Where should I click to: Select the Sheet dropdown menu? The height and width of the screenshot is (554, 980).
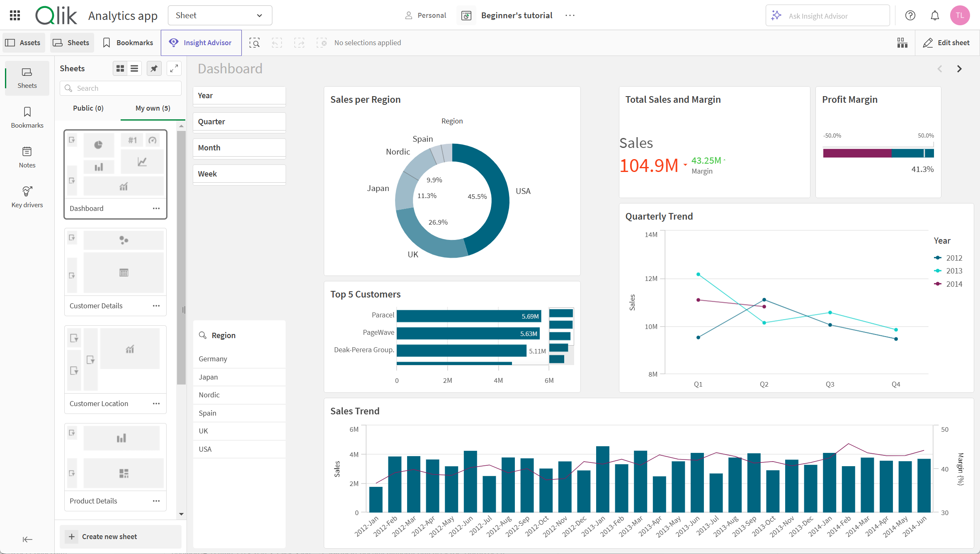(219, 15)
